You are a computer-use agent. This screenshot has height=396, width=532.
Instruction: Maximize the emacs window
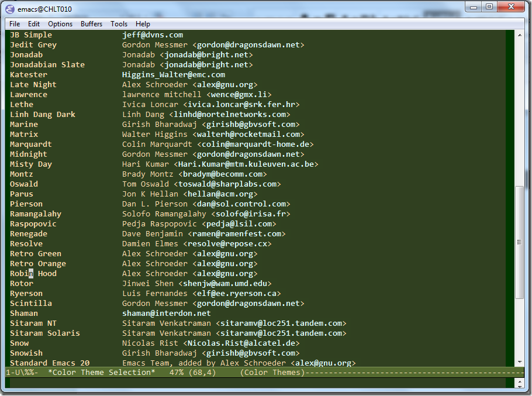pos(489,7)
